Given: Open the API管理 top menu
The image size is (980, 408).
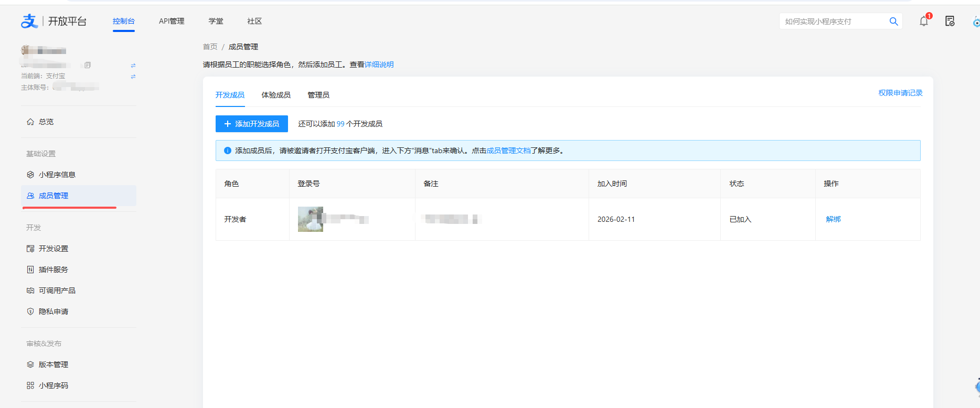Looking at the screenshot, I should click(172, 22).
